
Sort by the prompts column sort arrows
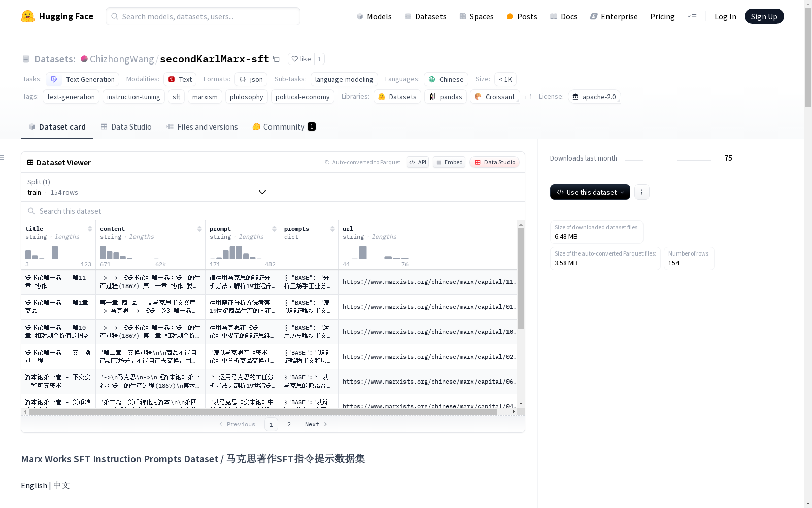(332, 229)
